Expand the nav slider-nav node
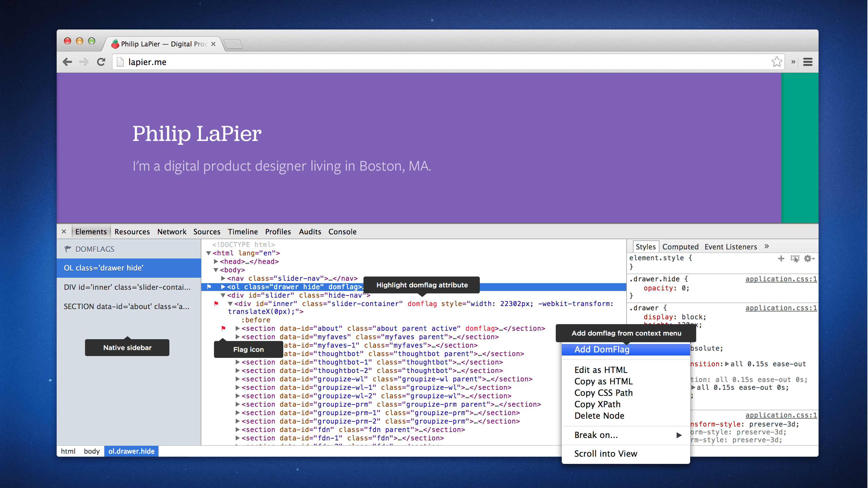This screenshot has width=868, height=488. click(x=223, y=279)
